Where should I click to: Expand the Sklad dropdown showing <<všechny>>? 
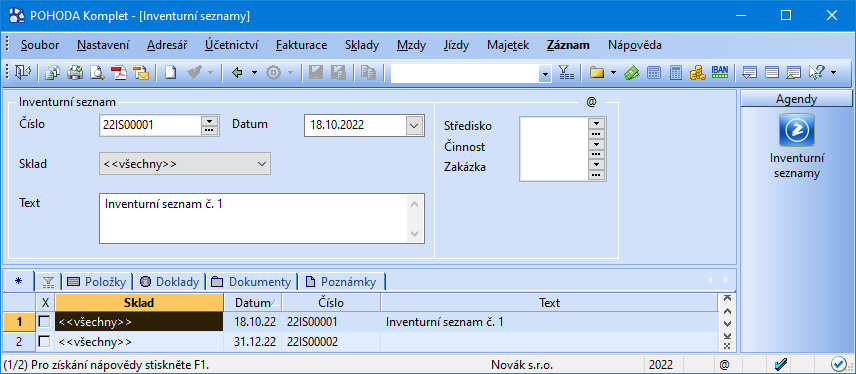(261, 163)
